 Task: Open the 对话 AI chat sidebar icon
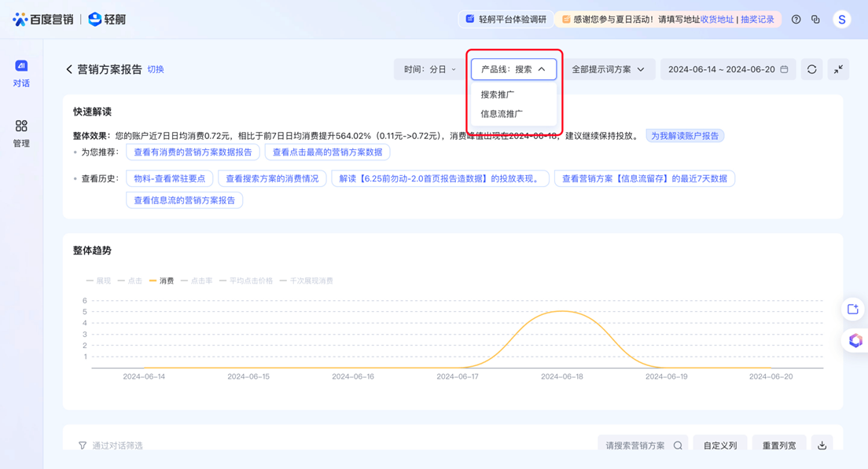coord(21,73)
